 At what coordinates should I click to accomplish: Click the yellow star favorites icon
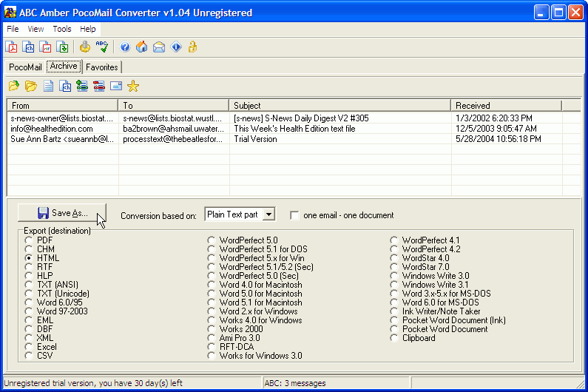coord(133,86)
